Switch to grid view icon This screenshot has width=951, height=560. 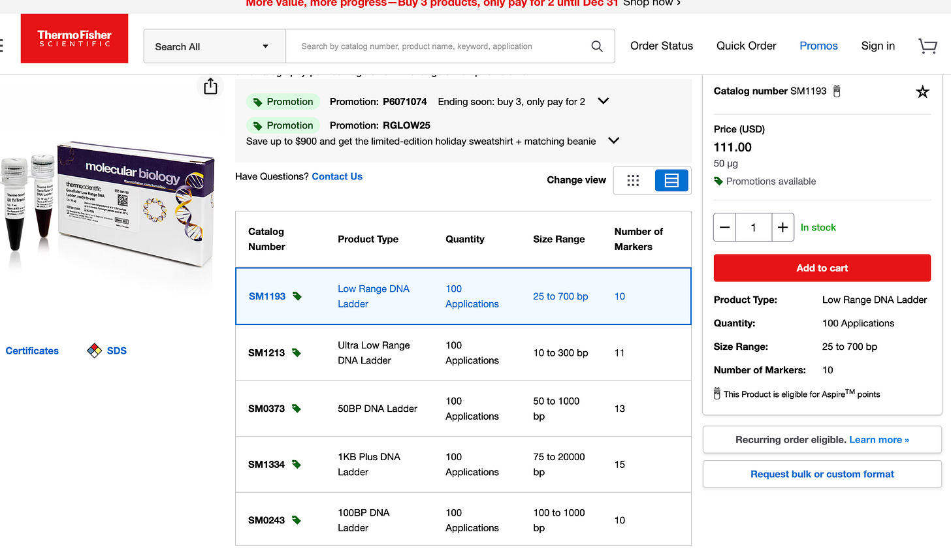point(633,181)
